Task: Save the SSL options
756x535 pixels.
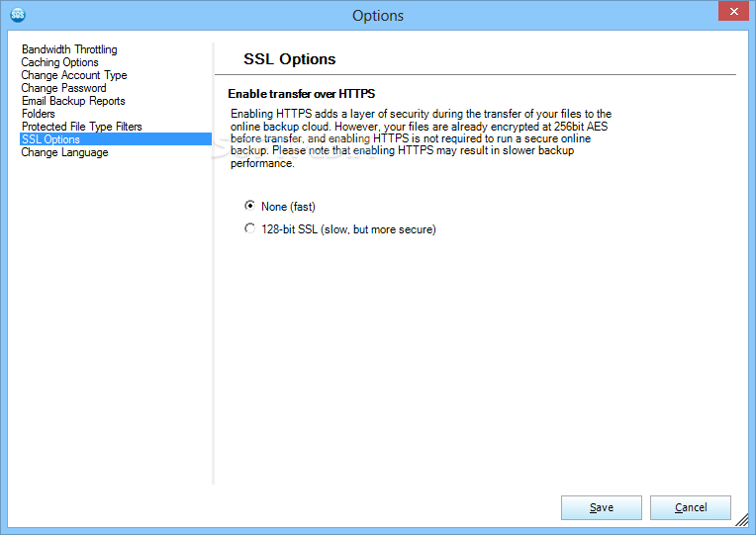Action: [x=602, y=507]
